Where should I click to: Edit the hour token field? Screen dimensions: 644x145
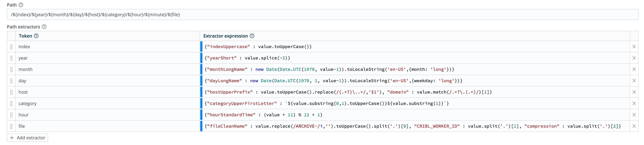pyautogui.click(x=108, y=115)
